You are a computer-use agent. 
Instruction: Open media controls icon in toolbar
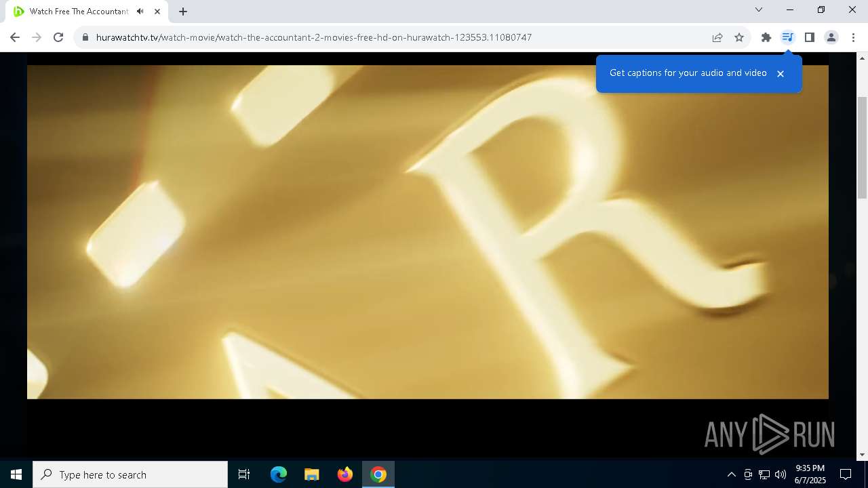(788, 37)
